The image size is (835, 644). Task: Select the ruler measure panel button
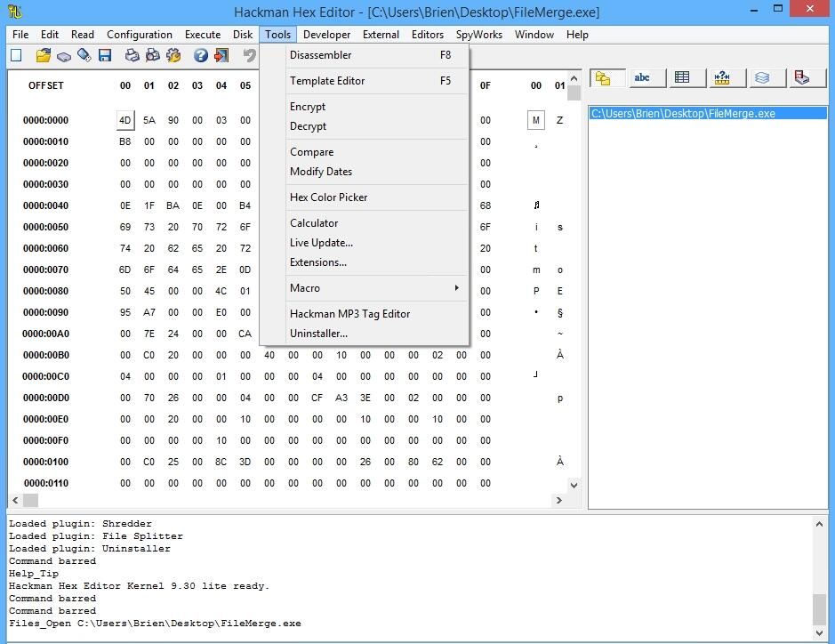(x=727, y=78)
